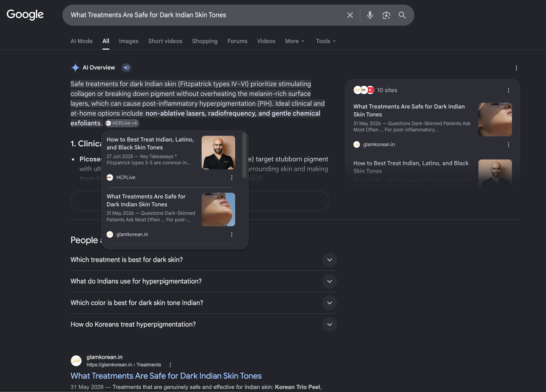The height and width of the screenshot is (392, 546).
Task: Open the glamkorean.in blue result title link
Action: [166, 376]
